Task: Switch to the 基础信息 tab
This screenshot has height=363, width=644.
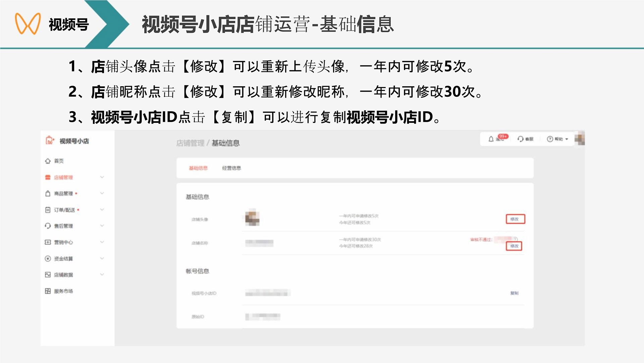Action: [198, 168]
